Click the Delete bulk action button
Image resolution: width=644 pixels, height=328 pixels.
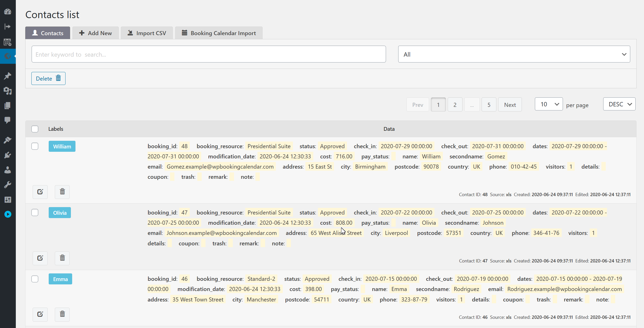pyautogui.click(x=48, y=78)
